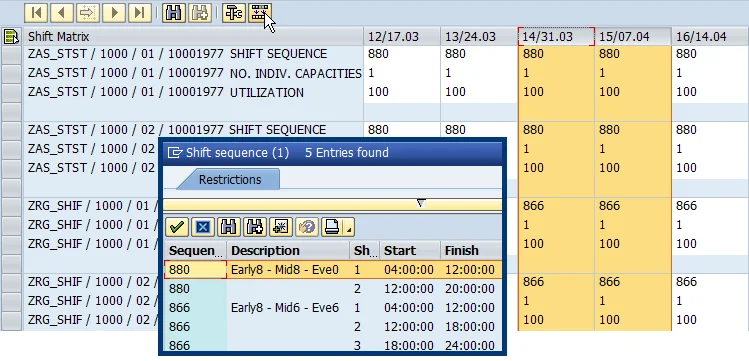Click the Description column header in popup
This screenshot has width=749, height=361.
point(288,251)
